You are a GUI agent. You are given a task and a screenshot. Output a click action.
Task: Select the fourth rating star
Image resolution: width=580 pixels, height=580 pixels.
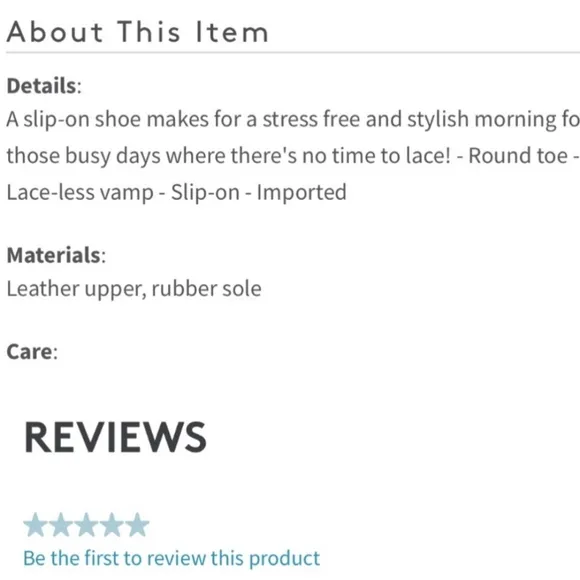point(112,525)
